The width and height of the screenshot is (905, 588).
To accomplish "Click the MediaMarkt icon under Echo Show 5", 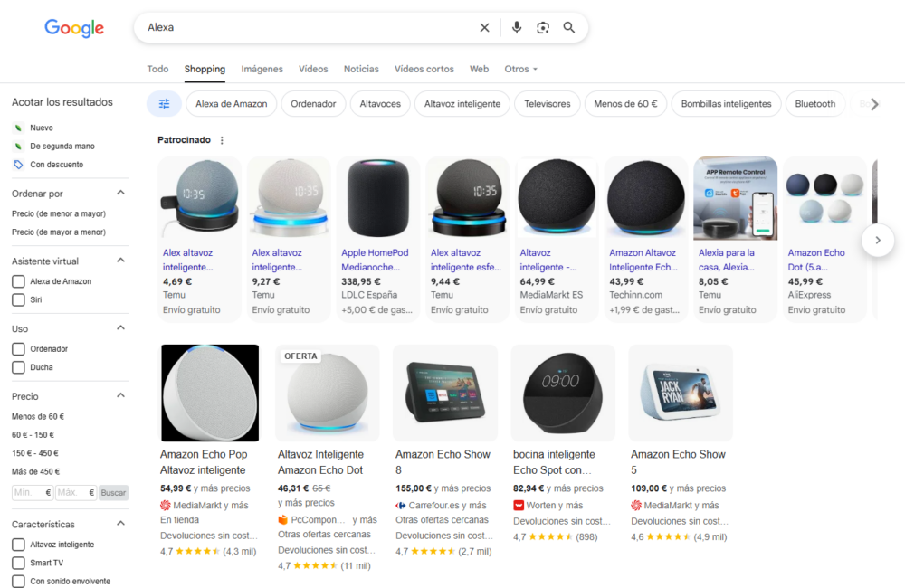I will tap(636, 506).
